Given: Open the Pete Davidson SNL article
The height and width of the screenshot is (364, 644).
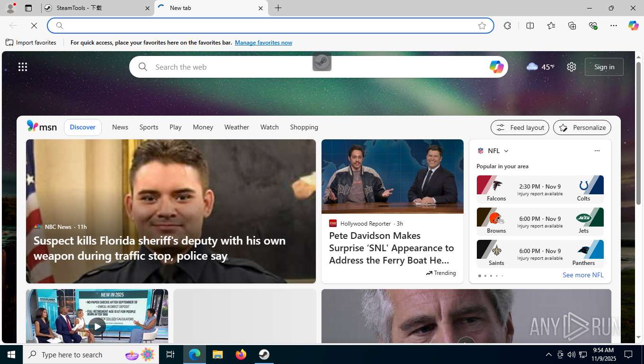Looking at the screenshot, I should [x=392, y=248].
